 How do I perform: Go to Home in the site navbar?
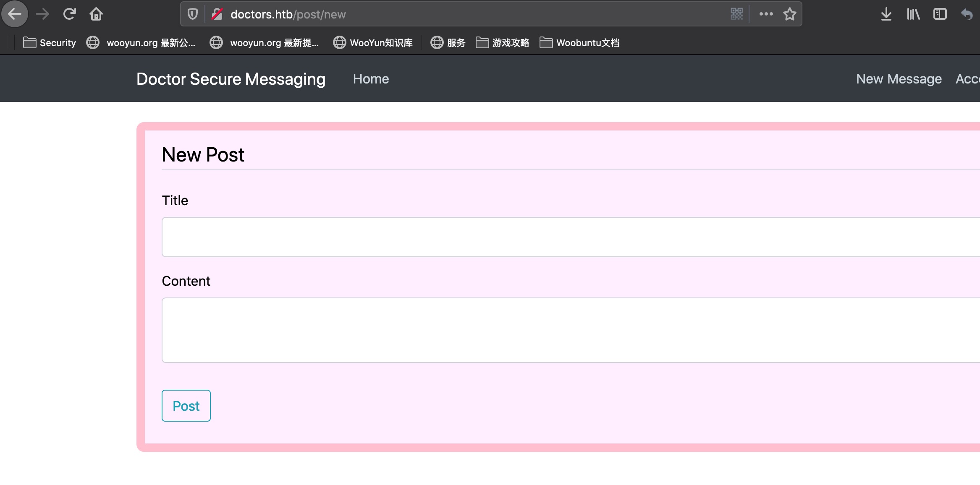click(x=371, y=79)
